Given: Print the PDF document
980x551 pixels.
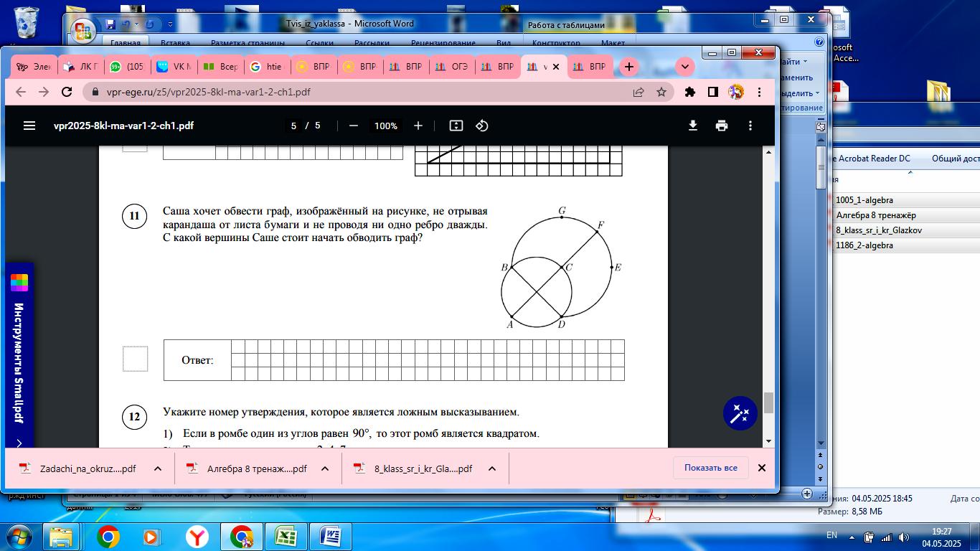Looking at the screenshot, I should pyautogui.click(x=722, y=126).
